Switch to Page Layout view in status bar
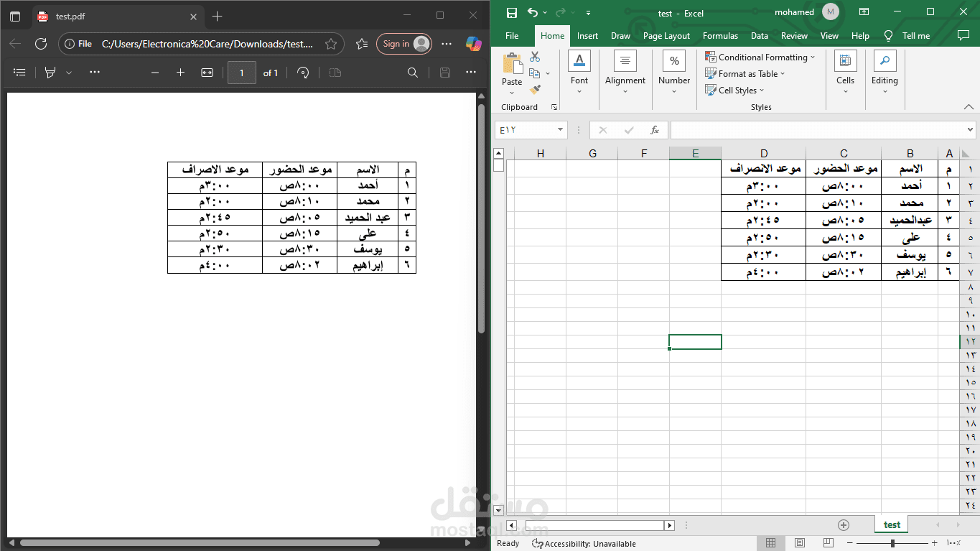The width and height of the screenshot is (980, 551). [800, 543]
